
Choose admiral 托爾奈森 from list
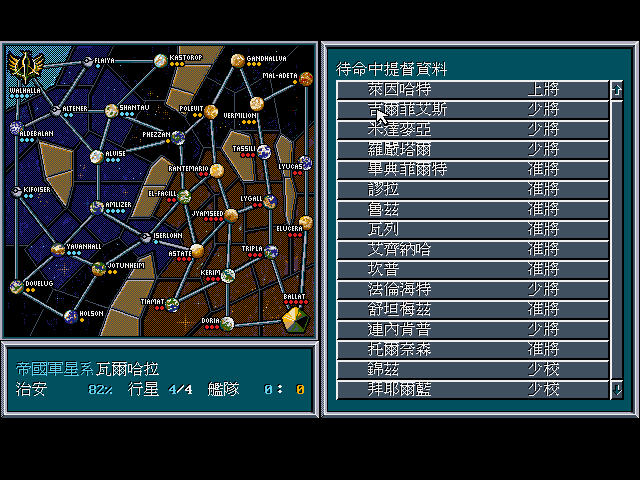coord(473,349)
